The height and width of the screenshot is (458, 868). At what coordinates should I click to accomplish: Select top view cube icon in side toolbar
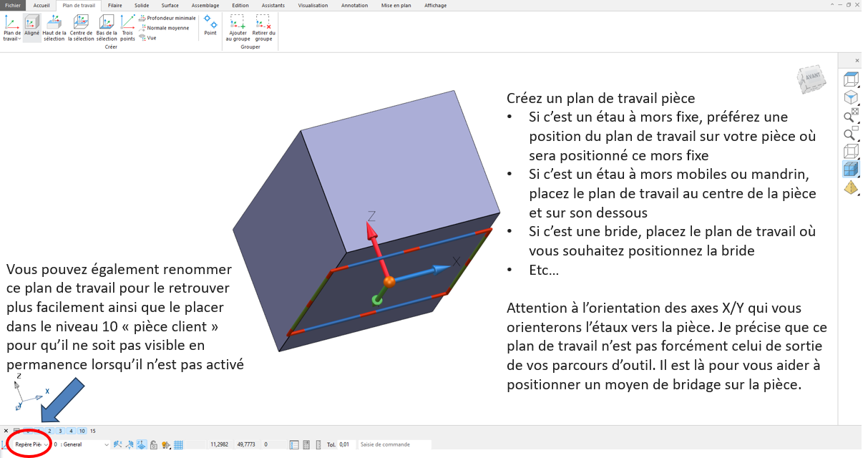pyautogui.click(x=851, y=79)
